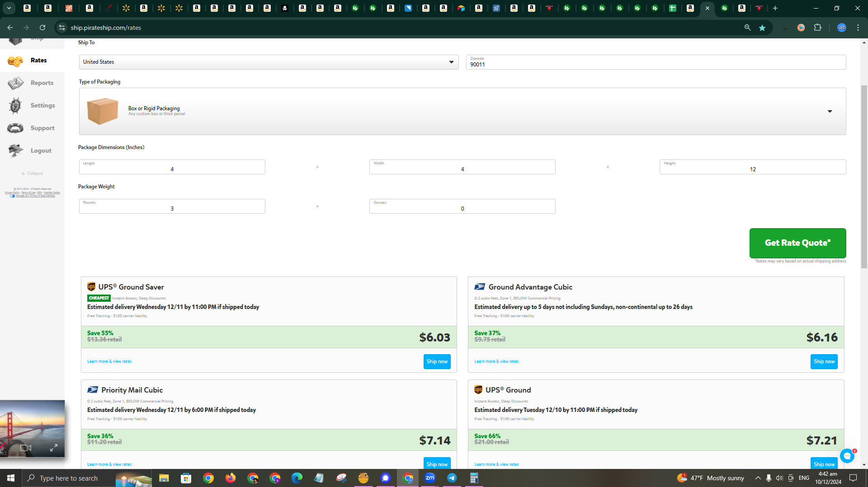Open a new browser tab

pos(775,8)
